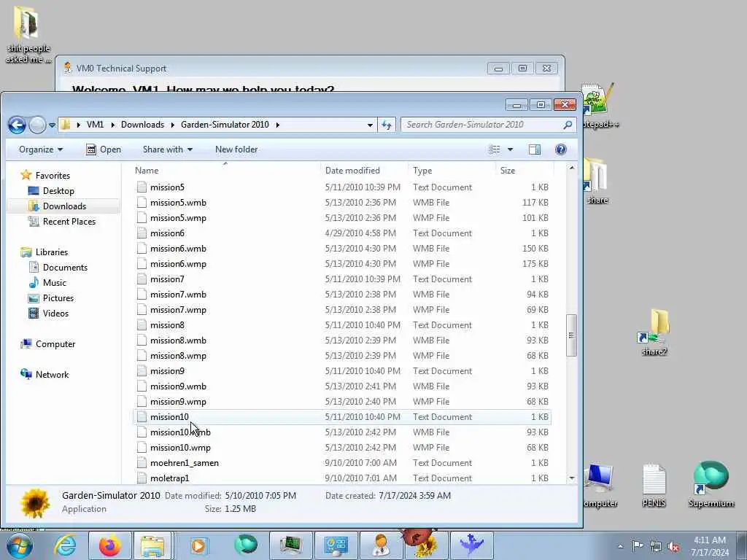Image resolution: width=747 pixels, height=560 pixels.
Task: Open the share2 desktop shortcut
Action: (x=654, y=332)
